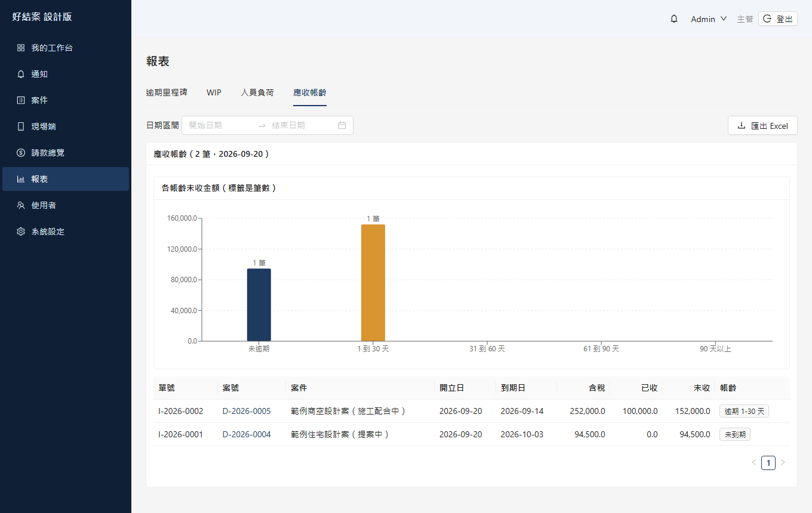Viewport: 812px width, 513px height.
Task: Go to the next page arrow
Action: (783, 462)
